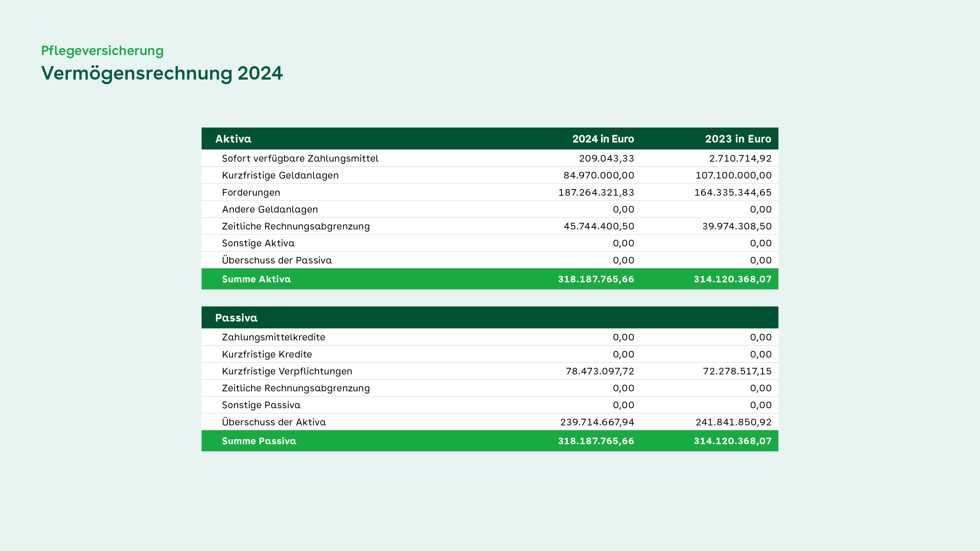Click the 2024 value of Sonstige Aktiva

[x=624, y=243]
